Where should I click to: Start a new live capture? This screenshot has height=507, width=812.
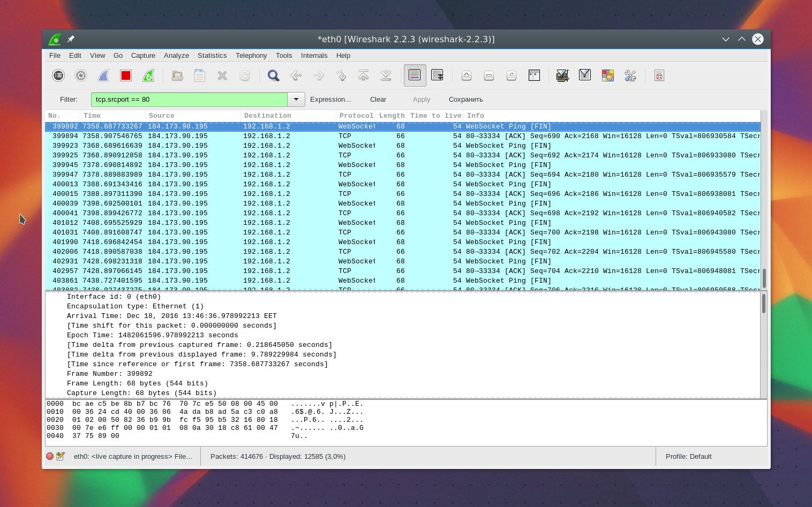tap(103, 75)
